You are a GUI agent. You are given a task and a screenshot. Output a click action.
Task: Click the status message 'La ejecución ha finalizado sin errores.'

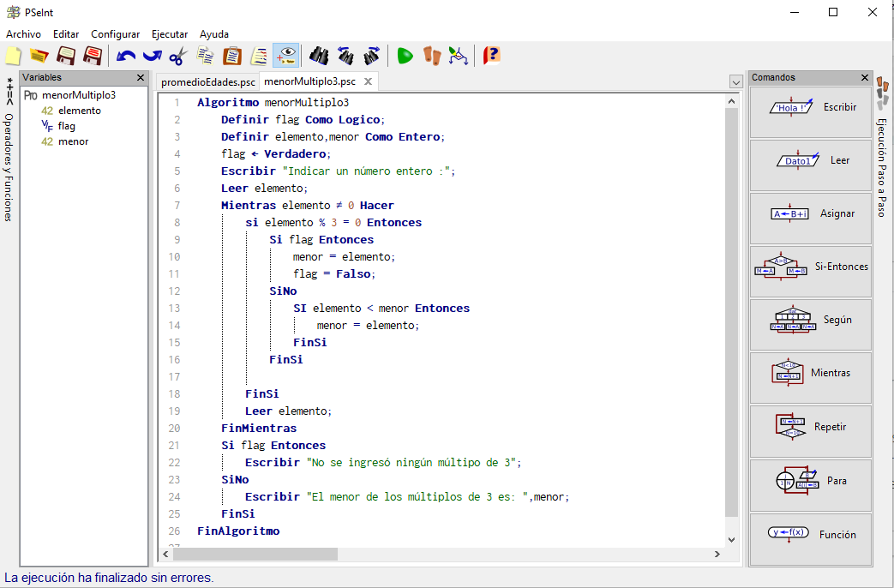pos(109,578)
